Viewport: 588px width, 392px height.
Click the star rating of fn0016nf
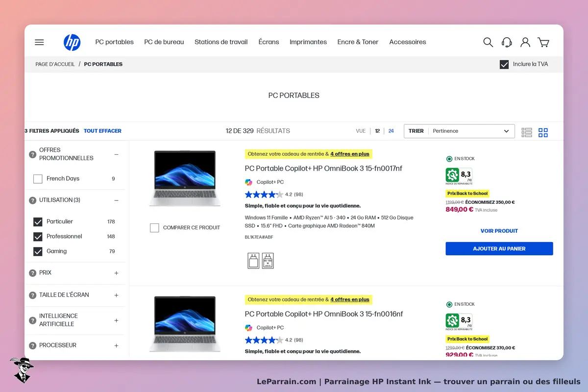tap(264, 340)
